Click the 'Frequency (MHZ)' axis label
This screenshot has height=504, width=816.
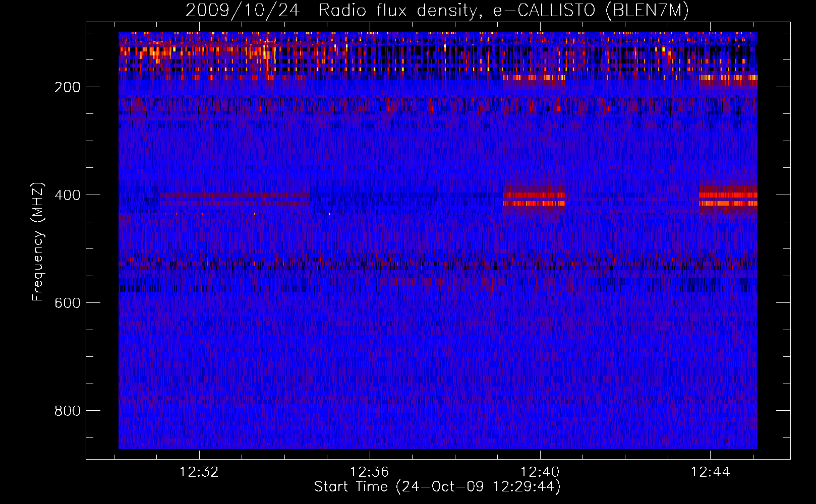[x=38, y=242]
